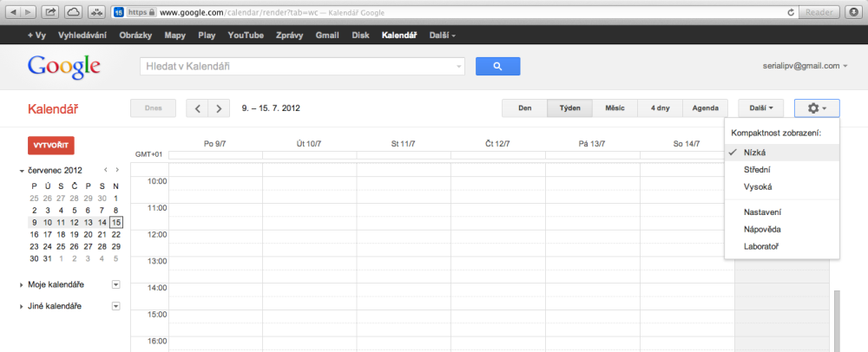The width and height of the screenshot is (868, 352).
Task: Select Vysoká display density
Action: (x=782, y=186)
